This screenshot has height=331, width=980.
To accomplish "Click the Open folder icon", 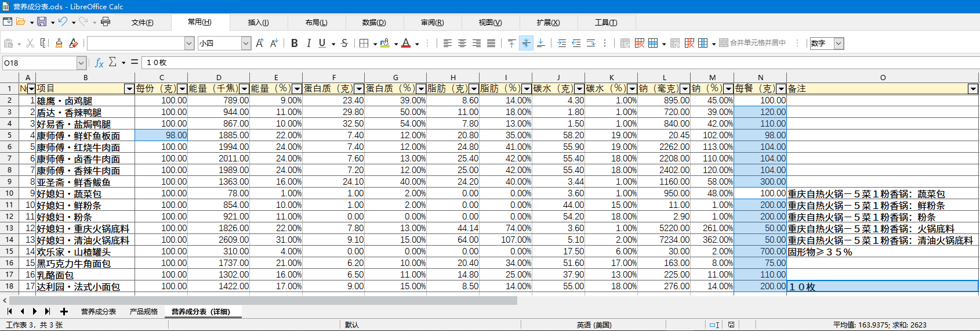I will [21, 22].
